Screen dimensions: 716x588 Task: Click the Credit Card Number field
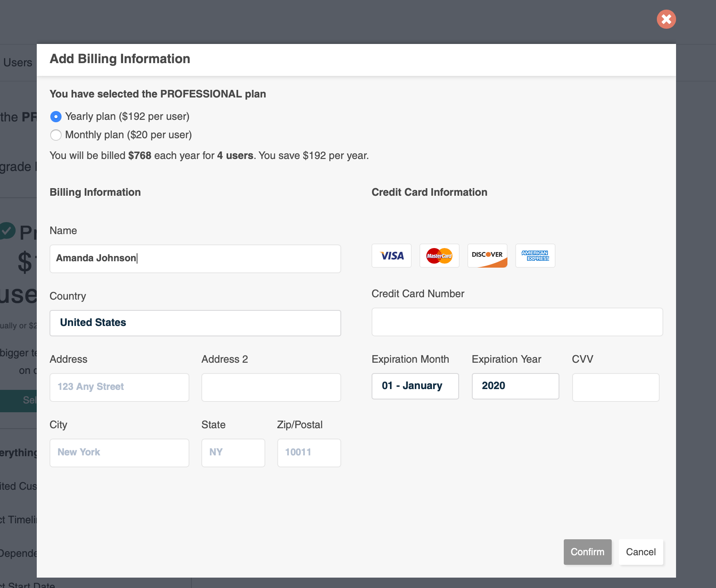point(517,322)
